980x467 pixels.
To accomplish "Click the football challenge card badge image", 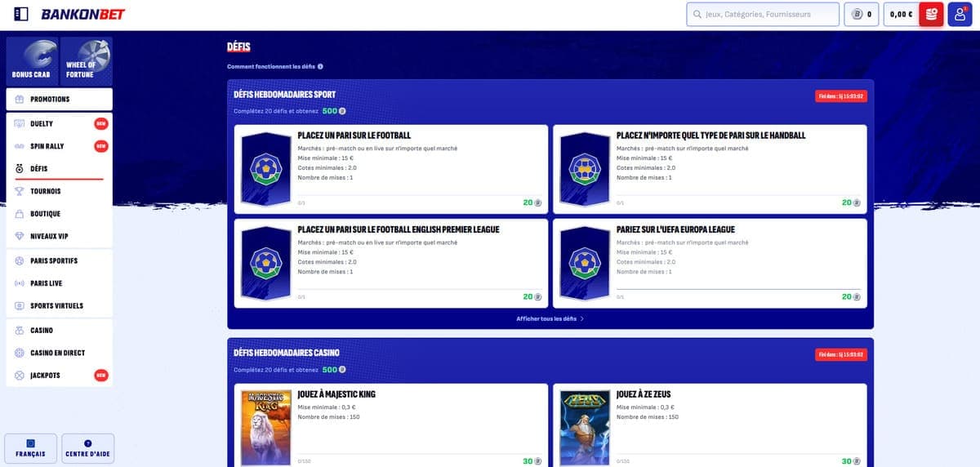I will pyautogui.click(x=266, y=169).
